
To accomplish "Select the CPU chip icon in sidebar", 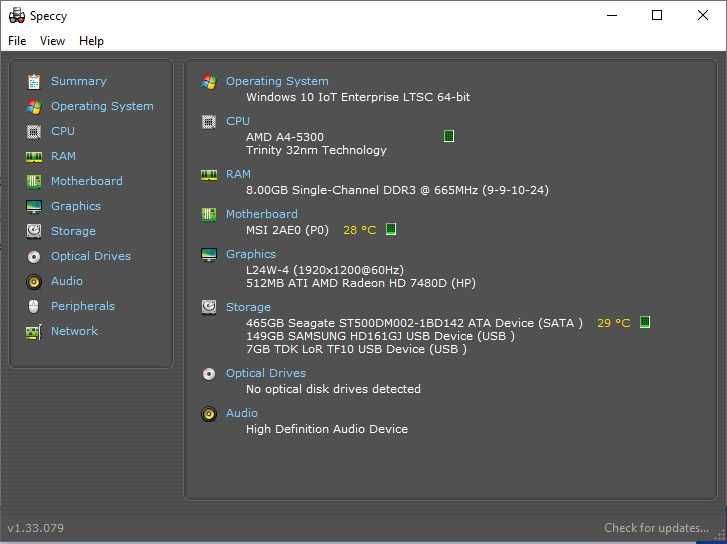I will pyautogui.click(x=34, y=131).
